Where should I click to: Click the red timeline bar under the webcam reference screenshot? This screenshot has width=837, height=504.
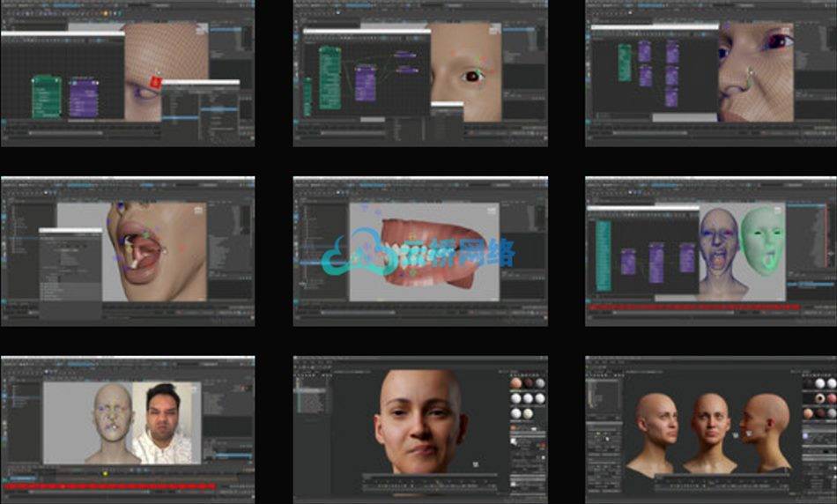109,486
